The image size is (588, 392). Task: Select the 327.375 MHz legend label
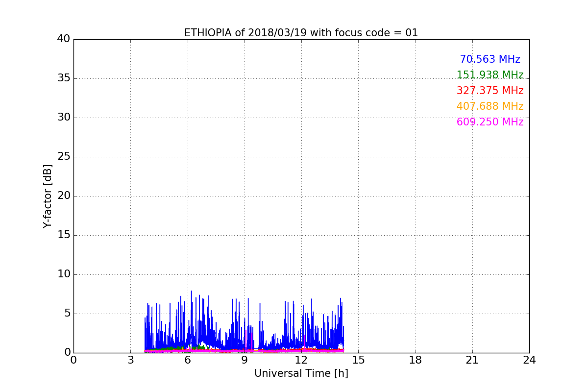(490, 91)
